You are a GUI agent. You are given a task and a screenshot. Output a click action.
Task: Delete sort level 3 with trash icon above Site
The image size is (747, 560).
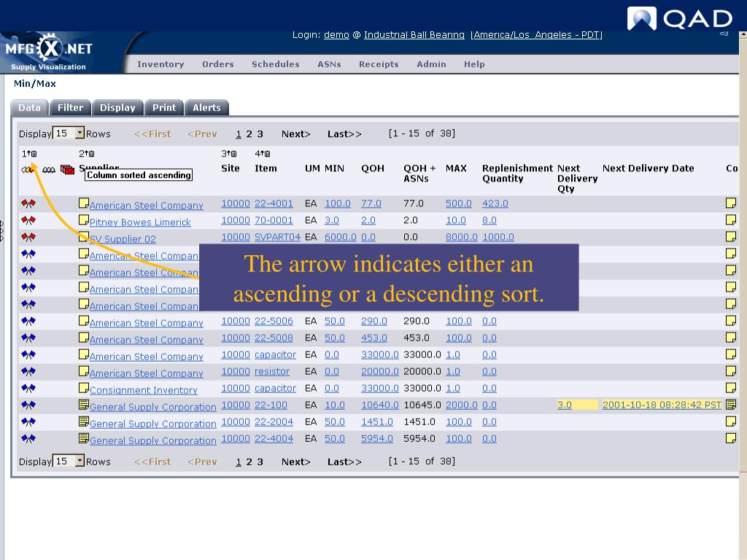click(x=234, y=154)
